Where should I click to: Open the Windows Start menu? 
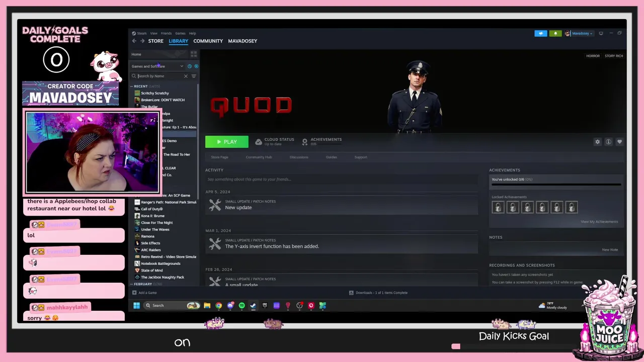pyautogui.click(x=136, y=305)
